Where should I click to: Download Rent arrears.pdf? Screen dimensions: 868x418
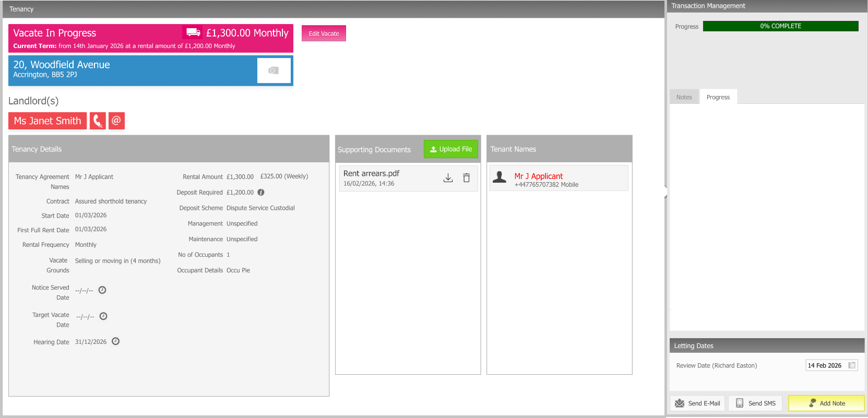pos(448,178)
